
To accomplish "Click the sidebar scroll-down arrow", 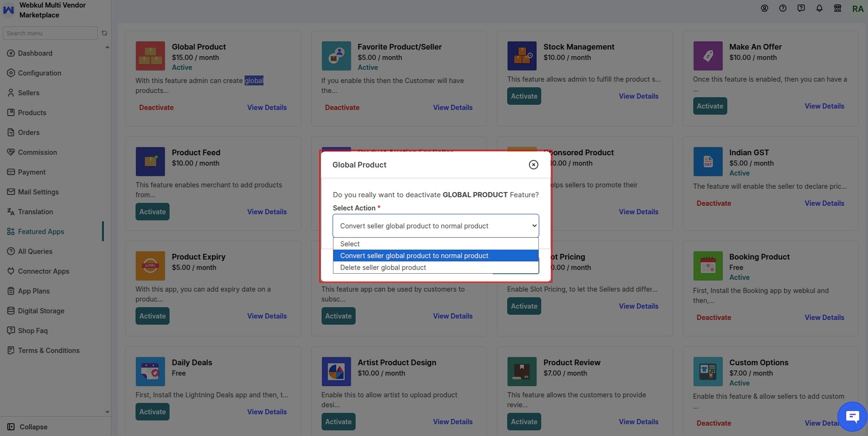I will [x=107, y=412].
